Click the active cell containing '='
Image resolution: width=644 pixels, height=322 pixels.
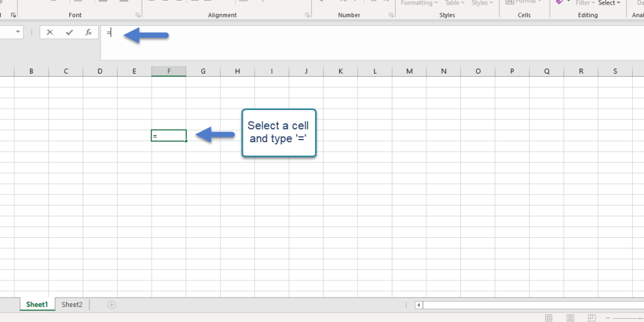click(x=169, y=135)
